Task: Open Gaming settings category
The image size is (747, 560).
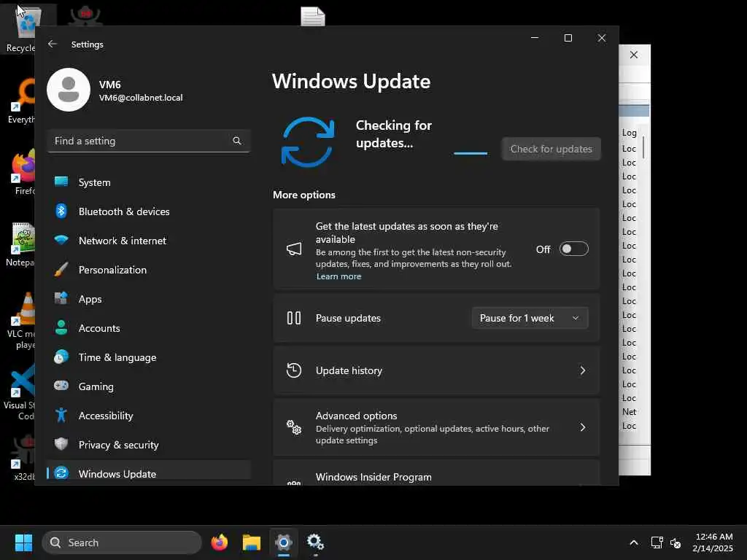Action: click(x=149, y=386)
